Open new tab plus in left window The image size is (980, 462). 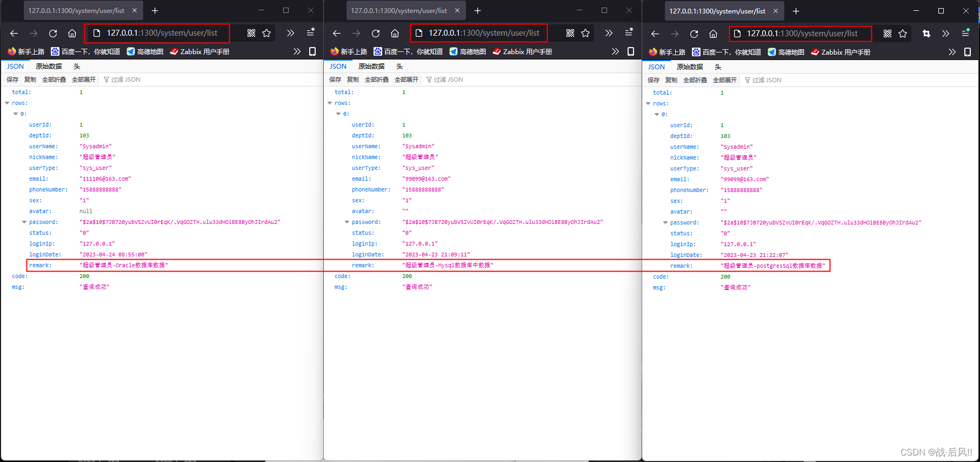[155, 10]
